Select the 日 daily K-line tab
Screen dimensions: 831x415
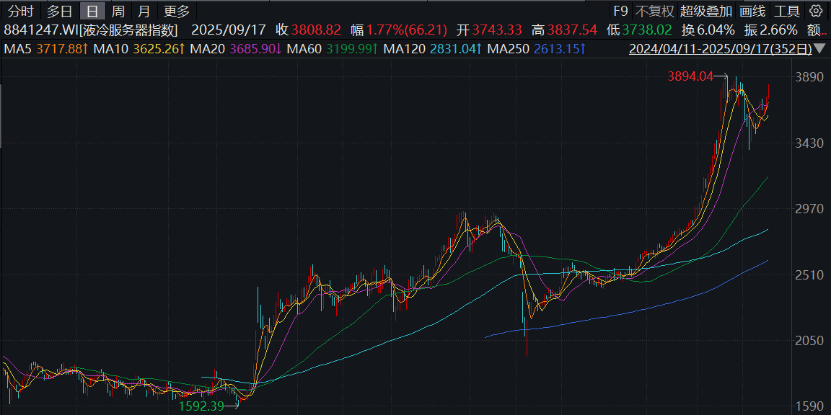click(92, 11)
